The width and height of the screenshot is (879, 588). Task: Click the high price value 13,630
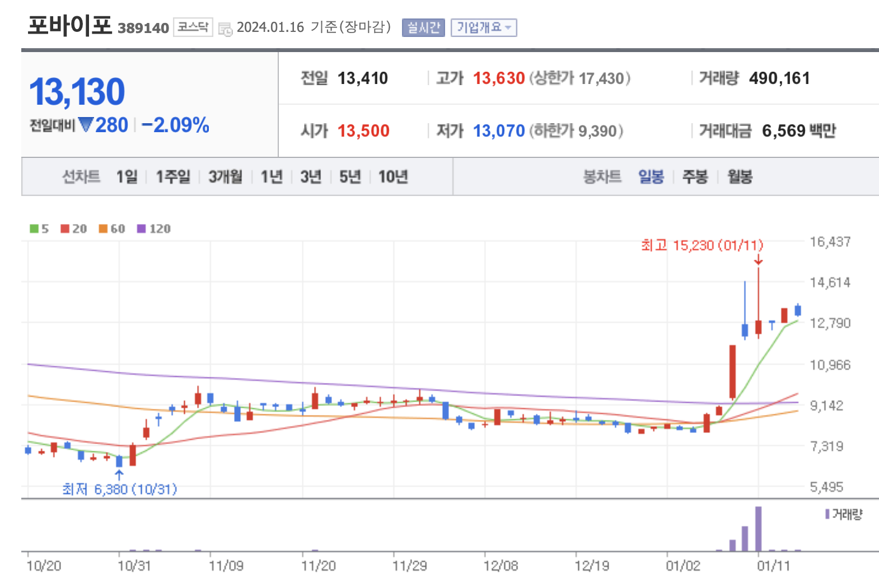click(x=499, y=78)
